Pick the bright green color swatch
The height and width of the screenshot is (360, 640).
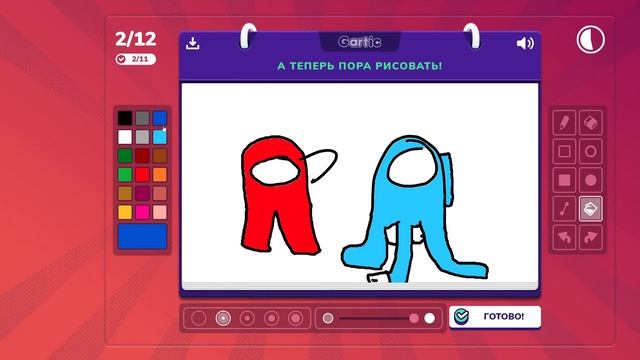click(125, 174)
